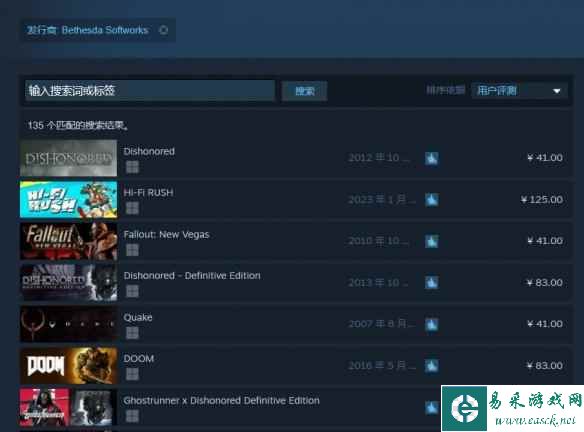
Task: Click the Windows platform icon under Dishonored
Action: coord(132,167)
